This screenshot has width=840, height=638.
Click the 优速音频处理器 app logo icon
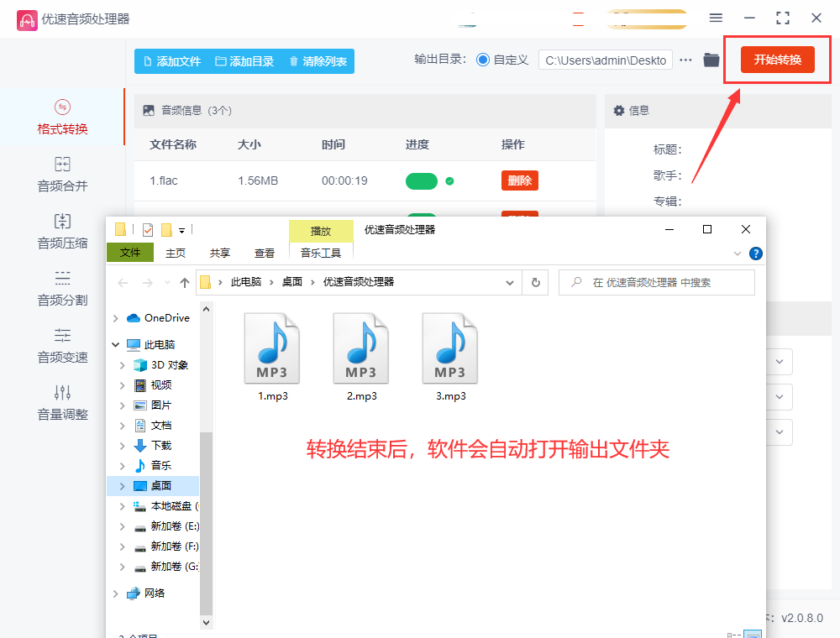click(x=27, y=20)
